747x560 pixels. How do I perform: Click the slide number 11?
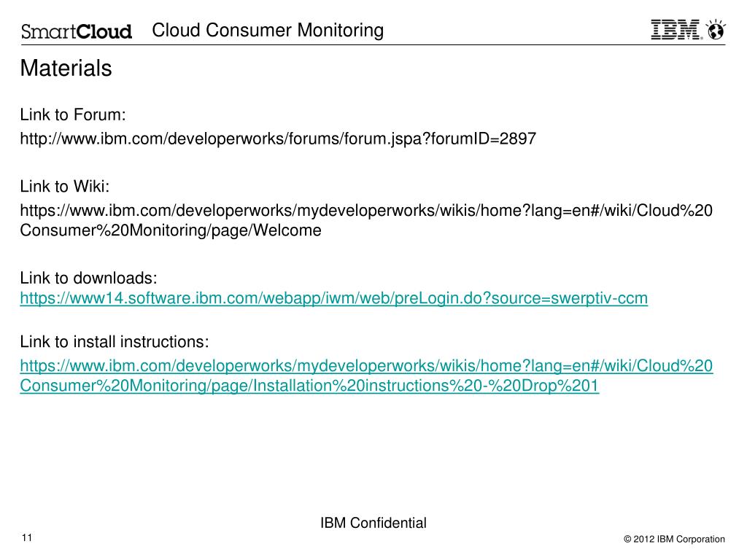(27, 537)
